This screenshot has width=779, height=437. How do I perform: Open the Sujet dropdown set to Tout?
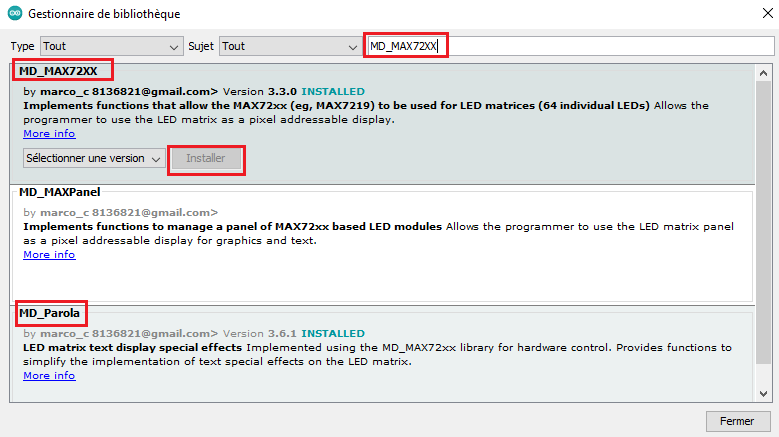291,46
